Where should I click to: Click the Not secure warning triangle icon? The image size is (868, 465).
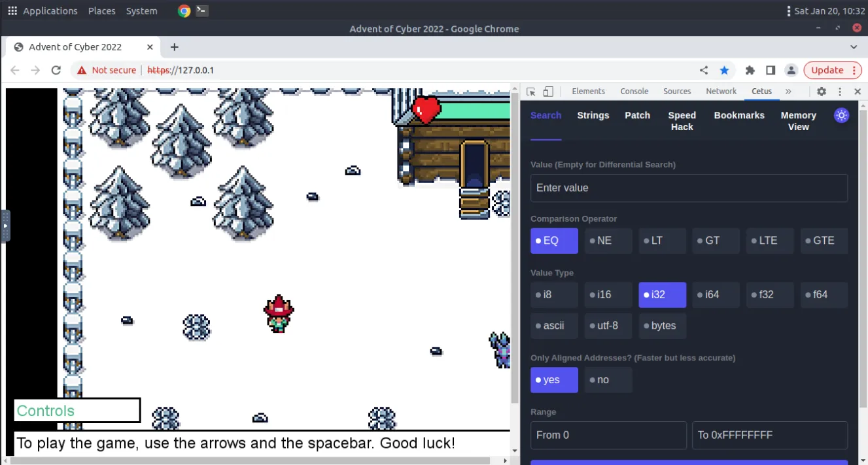click(x=82, y=70)
